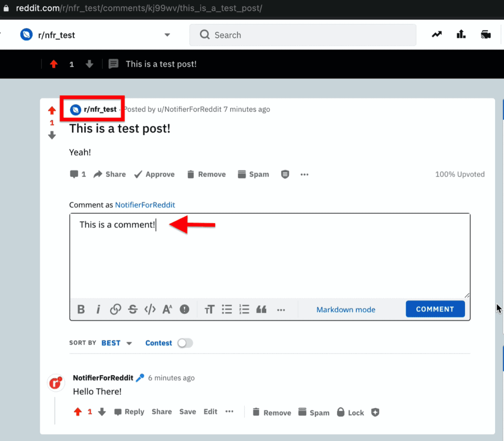Open post overflow menu with three dots
This screenshot has width=504, height=441.
[x=304, y=175]
